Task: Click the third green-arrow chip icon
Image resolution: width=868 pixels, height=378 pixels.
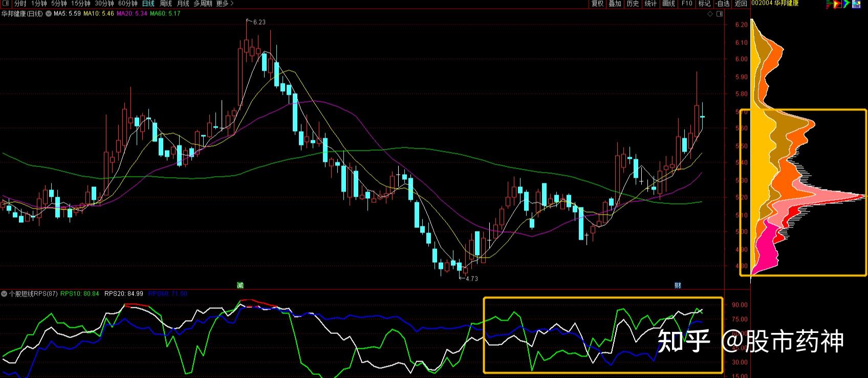Action: click(x=847, y=4)
